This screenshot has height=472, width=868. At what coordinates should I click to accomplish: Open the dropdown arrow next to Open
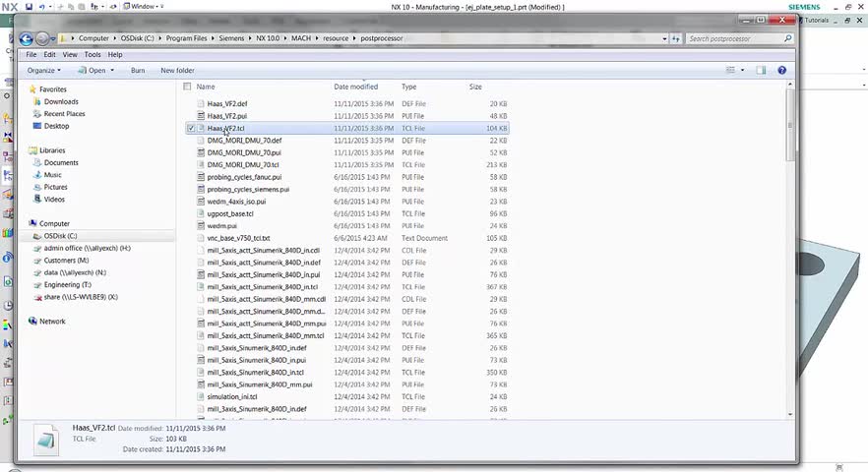[x=112, y=70]
